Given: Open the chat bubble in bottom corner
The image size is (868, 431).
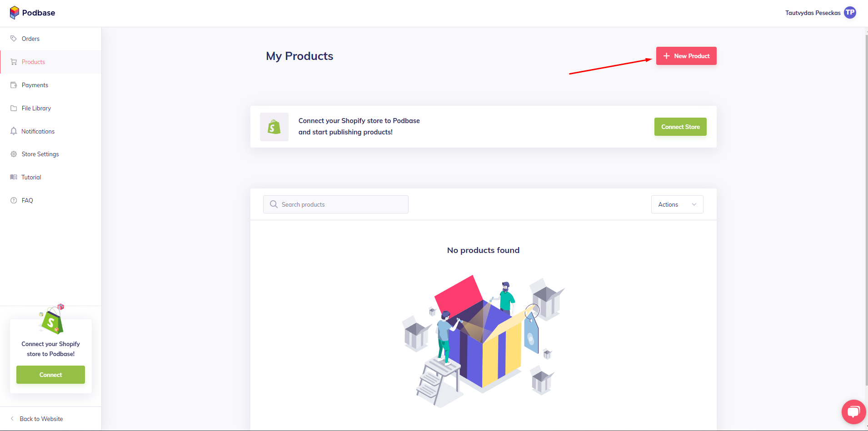Looking at the screenshot, I should (853, 411).
